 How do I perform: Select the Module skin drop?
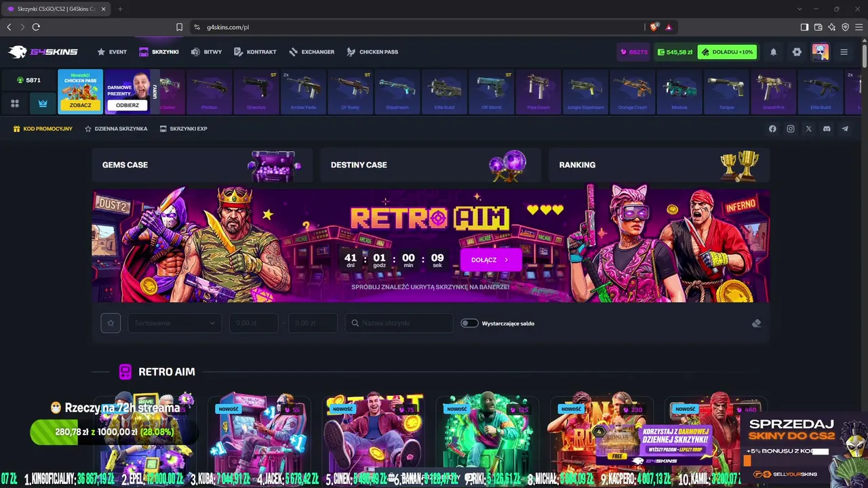point(679,91)
